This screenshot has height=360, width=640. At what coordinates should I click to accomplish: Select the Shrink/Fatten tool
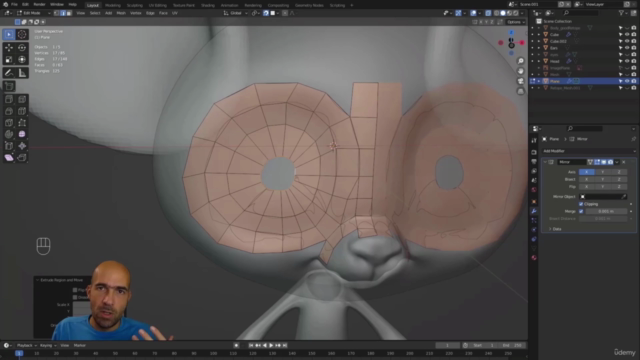tap(22, 146)
